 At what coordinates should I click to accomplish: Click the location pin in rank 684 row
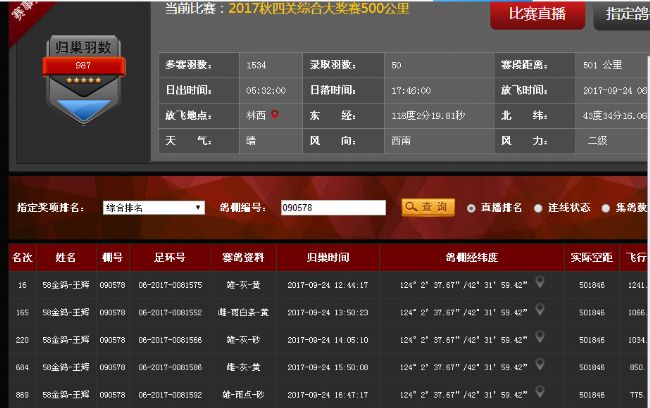540,366
